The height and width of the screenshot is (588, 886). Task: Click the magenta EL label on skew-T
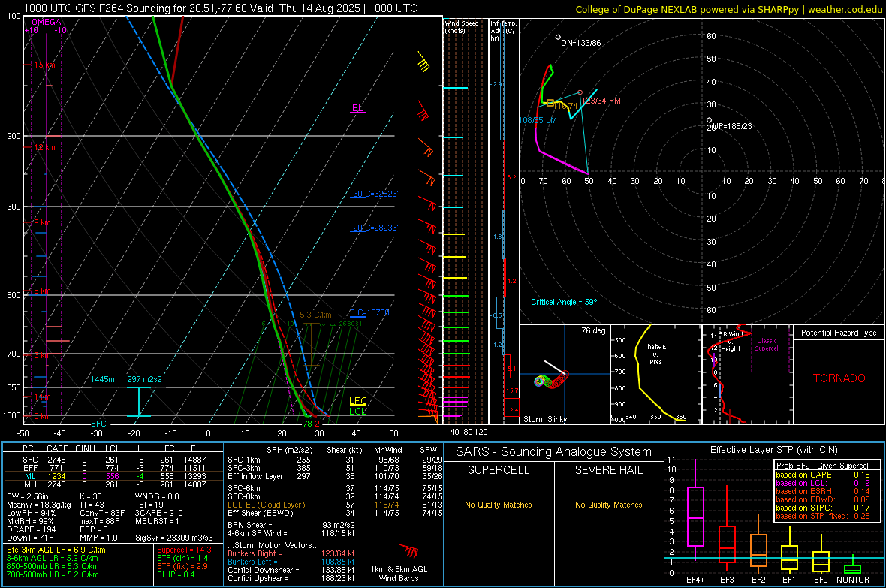click(357, 107)
